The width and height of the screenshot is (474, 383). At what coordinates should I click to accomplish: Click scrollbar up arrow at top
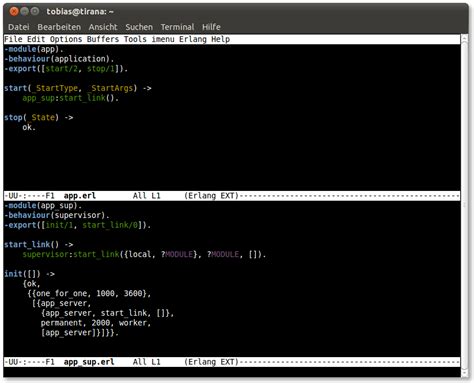[465, 38]
